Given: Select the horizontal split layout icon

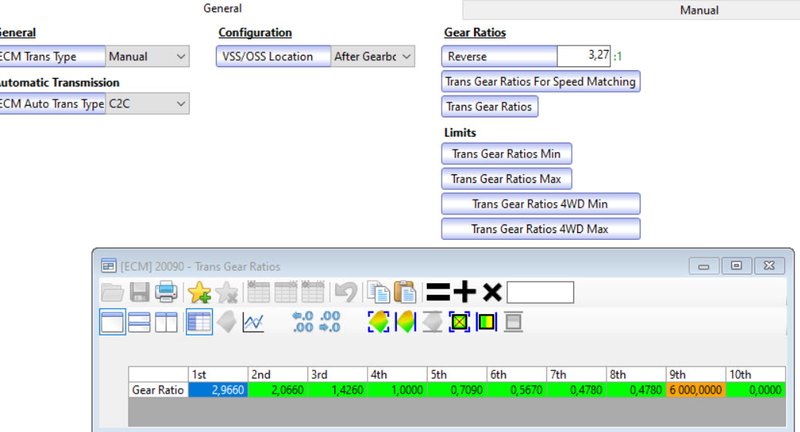Looking at the screenshot, I should (x=139, y=322).
